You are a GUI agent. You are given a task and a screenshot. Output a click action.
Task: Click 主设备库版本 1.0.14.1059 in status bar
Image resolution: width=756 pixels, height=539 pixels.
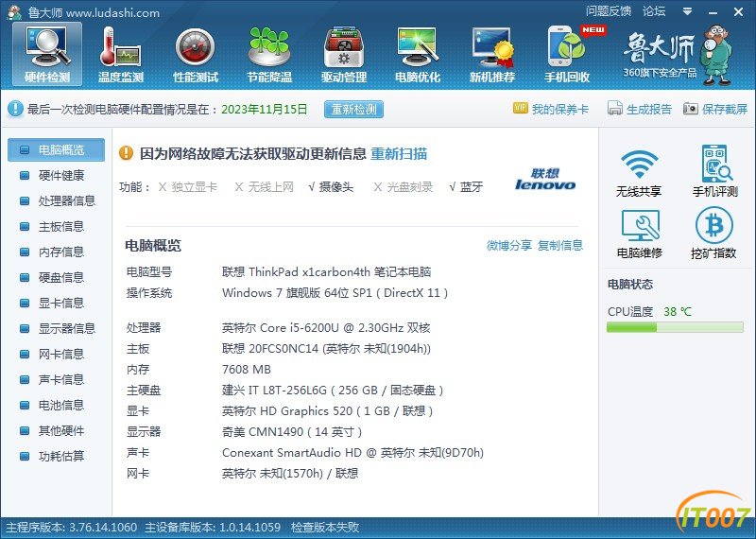(213, 527)
